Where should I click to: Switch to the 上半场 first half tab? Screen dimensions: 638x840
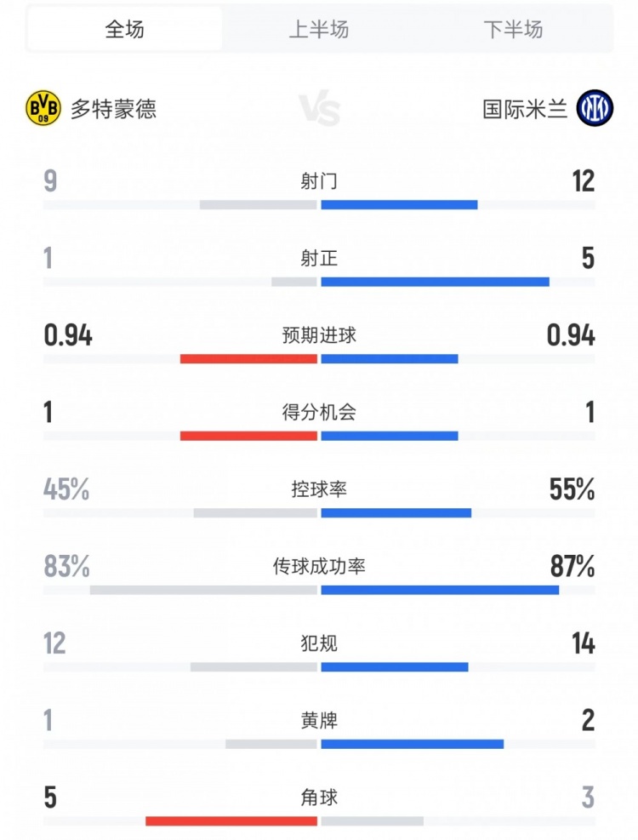click(319, 30)
